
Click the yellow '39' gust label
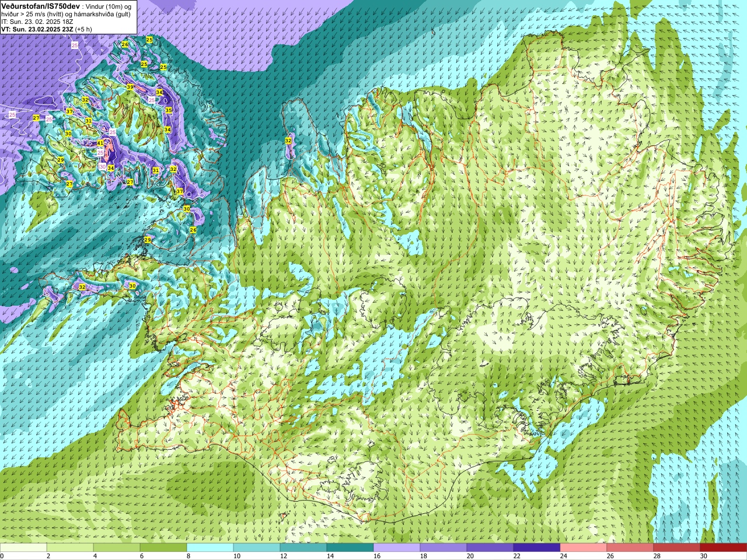[130, 87]
